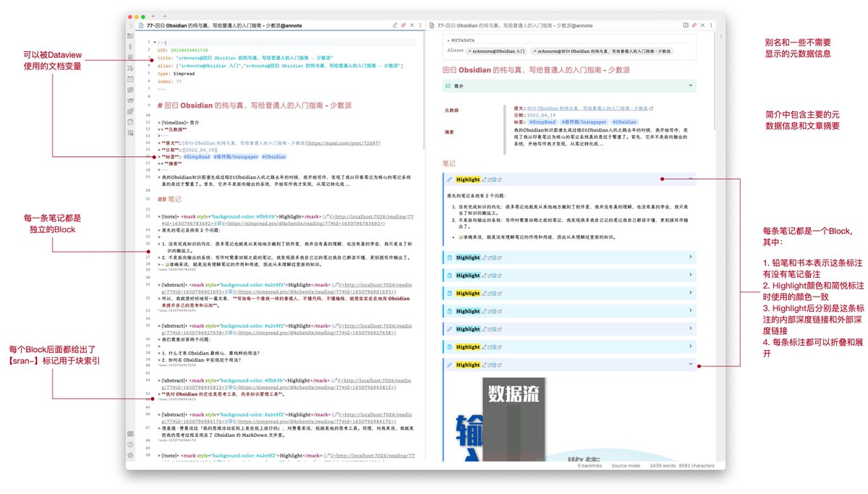The image size is (868, 494).
Task: Click the alias pill 'srAnnote@Obsidian 入门'
Action: (x=496, y=51)
